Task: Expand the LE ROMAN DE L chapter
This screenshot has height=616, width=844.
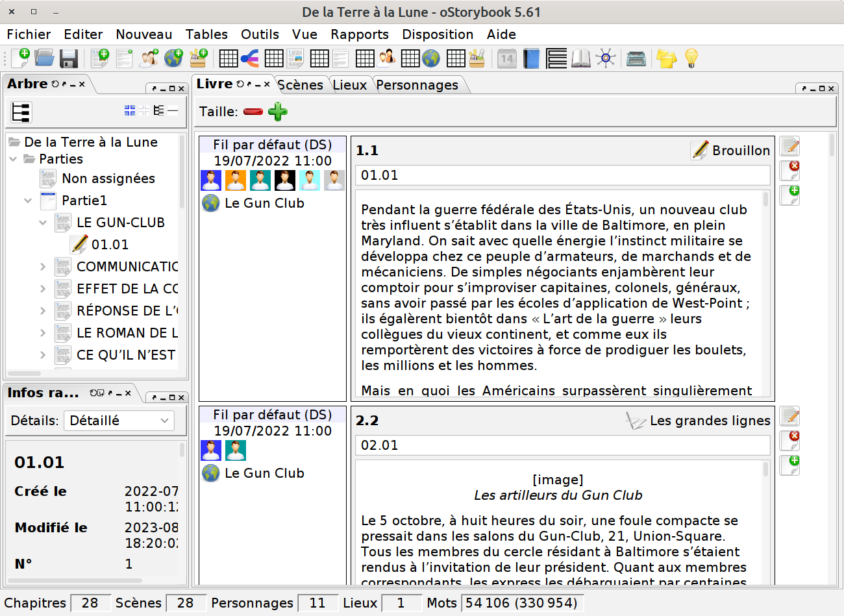Action: coord(43,333)
